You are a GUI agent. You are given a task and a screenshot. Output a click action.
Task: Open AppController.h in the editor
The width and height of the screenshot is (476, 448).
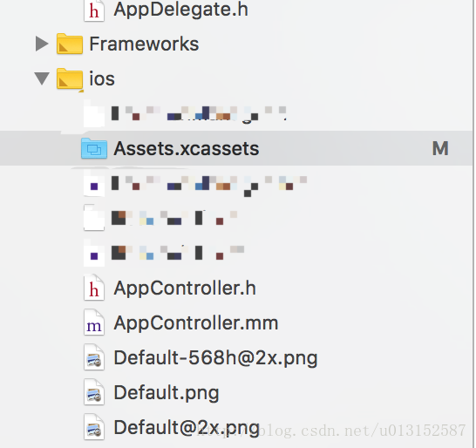pyautogui.click(x=185, y=288)
